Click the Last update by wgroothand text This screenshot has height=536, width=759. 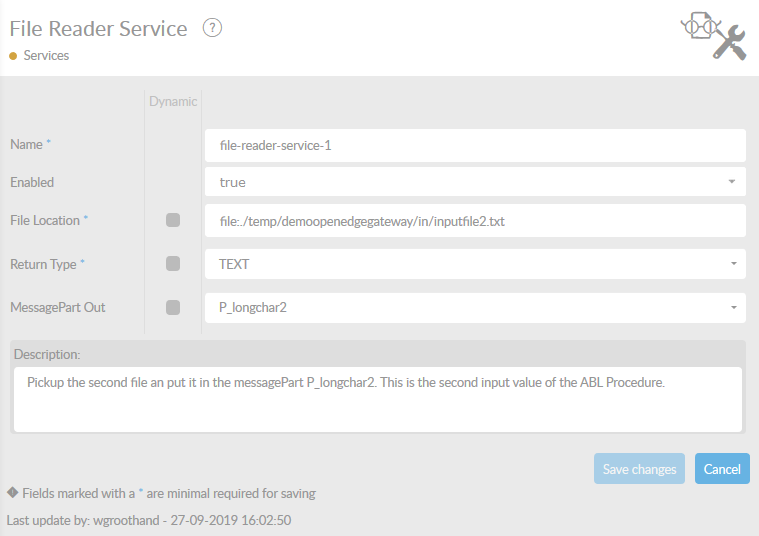pos(149,520)
